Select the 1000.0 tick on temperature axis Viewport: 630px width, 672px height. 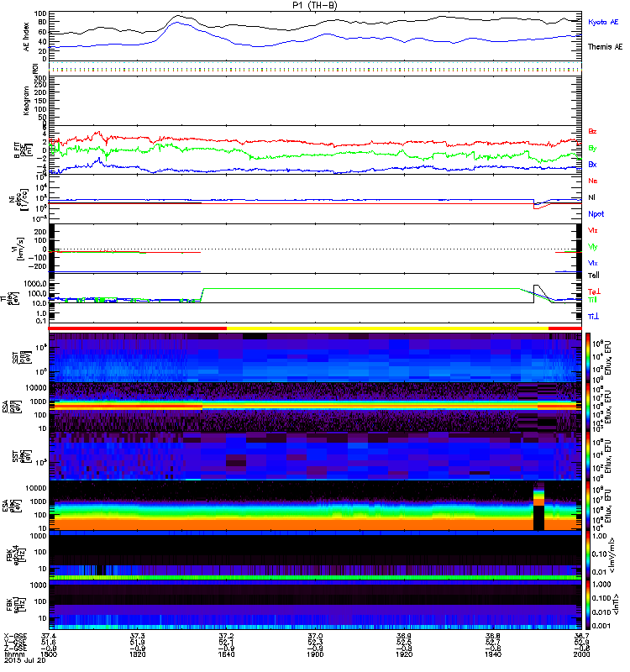coord(35,284)
